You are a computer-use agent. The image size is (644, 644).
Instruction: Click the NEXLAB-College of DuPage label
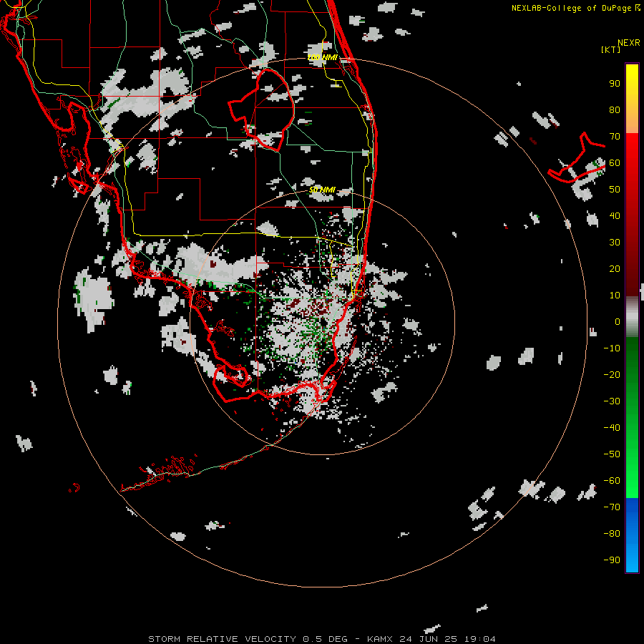click(x=572, y=8)
